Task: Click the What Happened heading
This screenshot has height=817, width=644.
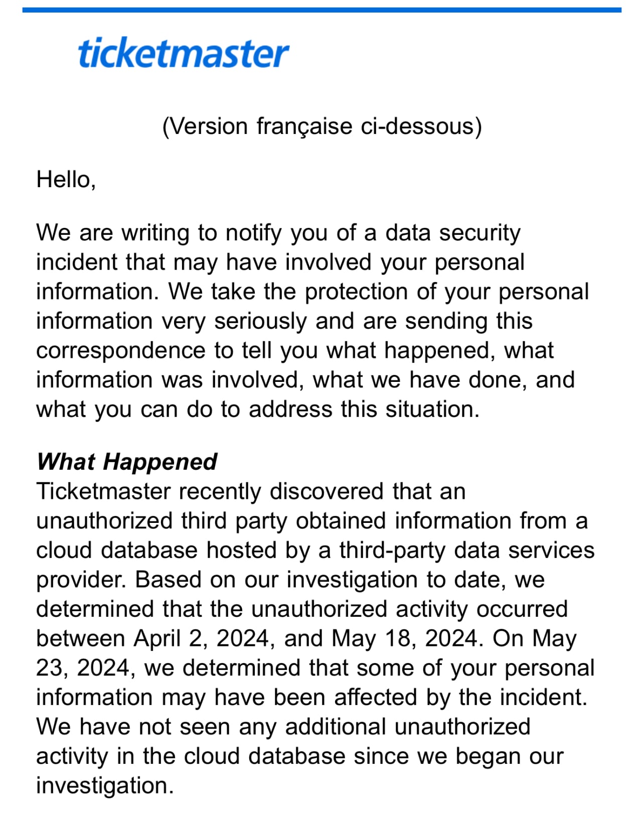Action: [127, 462]
